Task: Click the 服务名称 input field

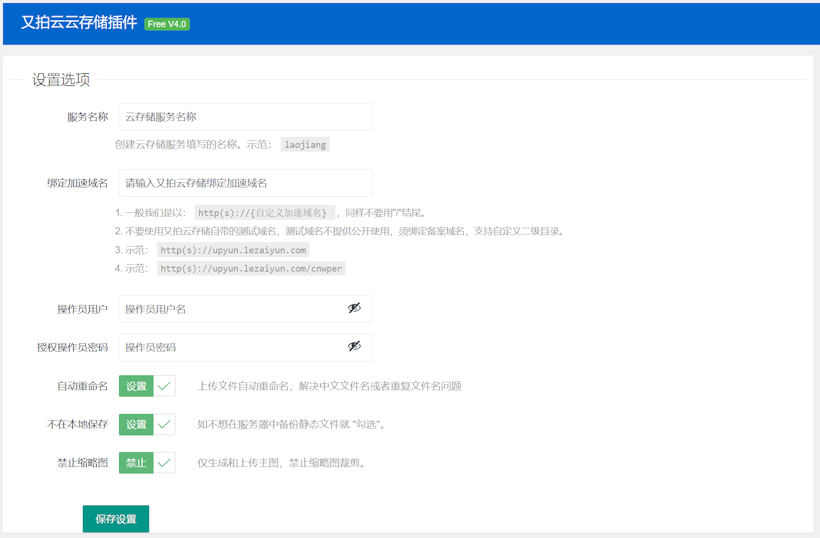Action: click(245, 117)
